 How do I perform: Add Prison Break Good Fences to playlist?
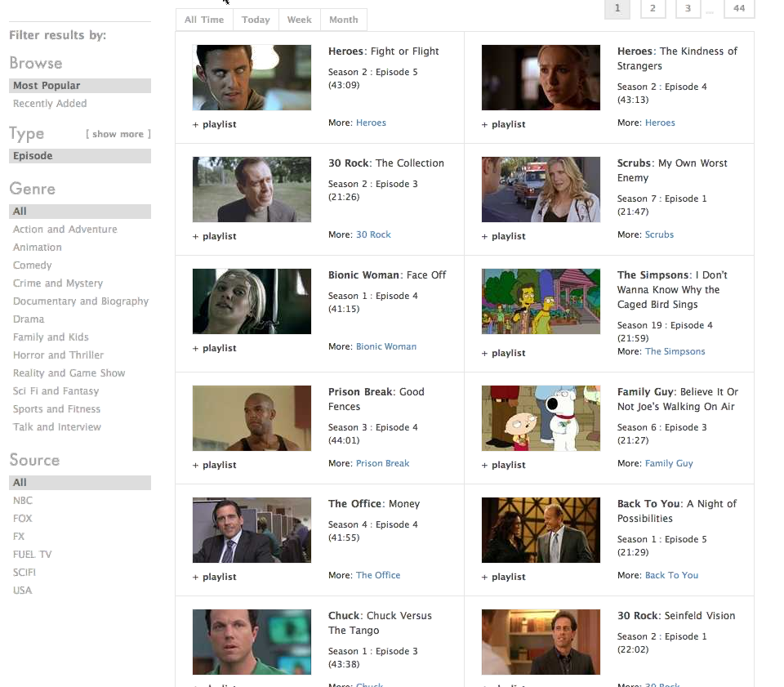click(x=215, y=465)
